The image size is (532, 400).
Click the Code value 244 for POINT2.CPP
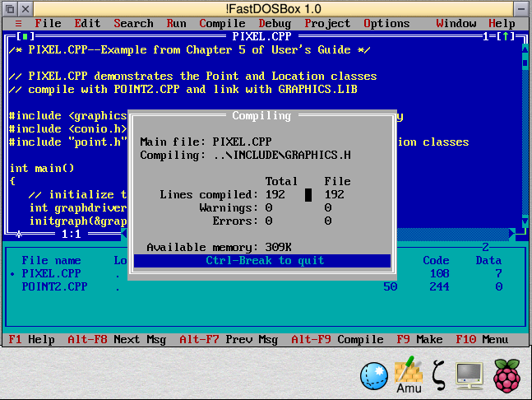pos(439,286)
